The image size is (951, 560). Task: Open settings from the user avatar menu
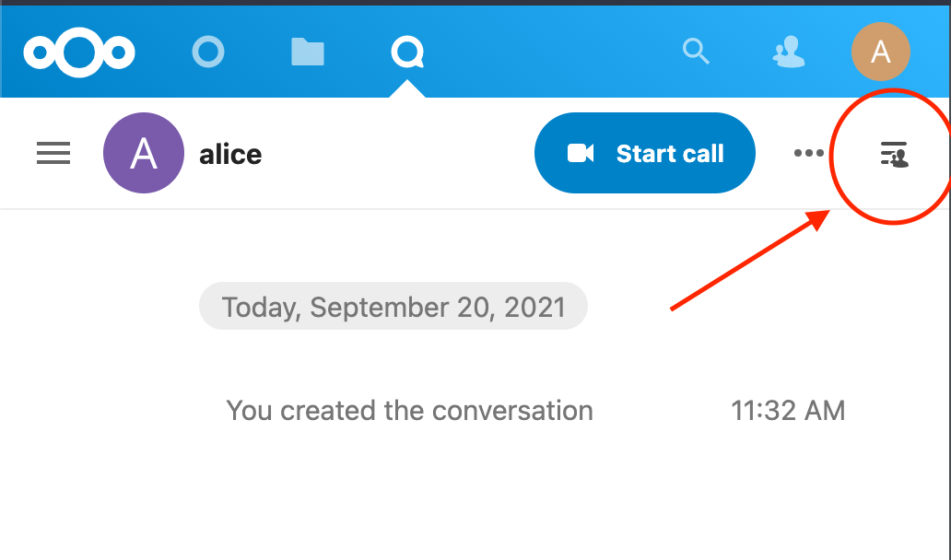880,52
